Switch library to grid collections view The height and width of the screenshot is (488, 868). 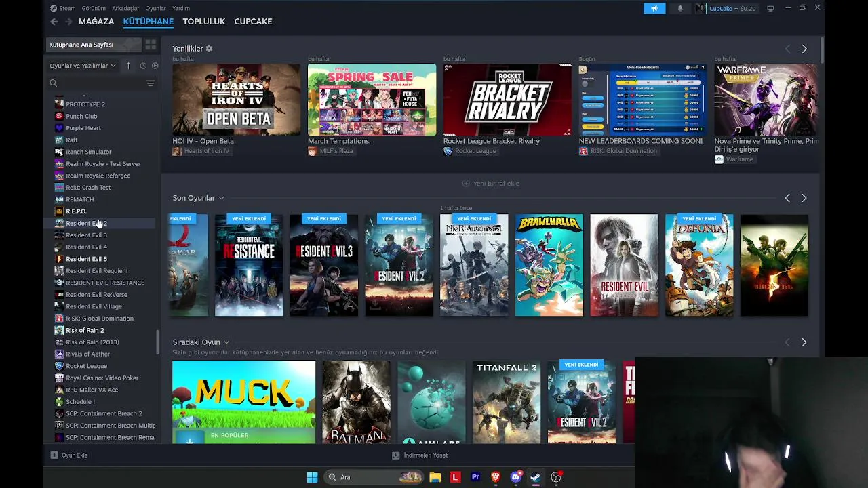click(x=151, y=45)
